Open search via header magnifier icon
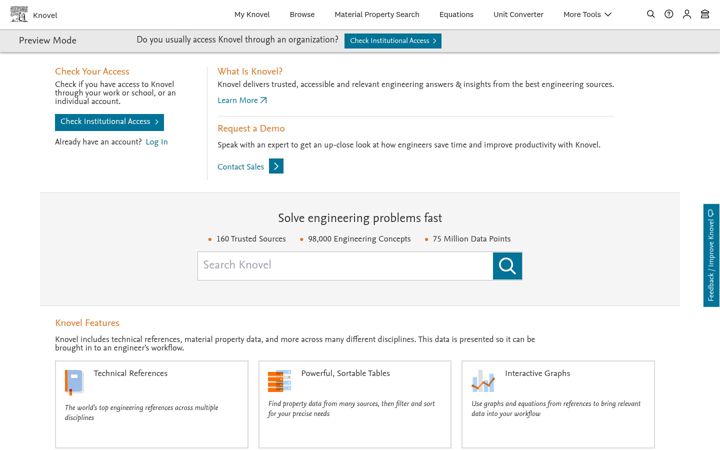 [651, 14]
